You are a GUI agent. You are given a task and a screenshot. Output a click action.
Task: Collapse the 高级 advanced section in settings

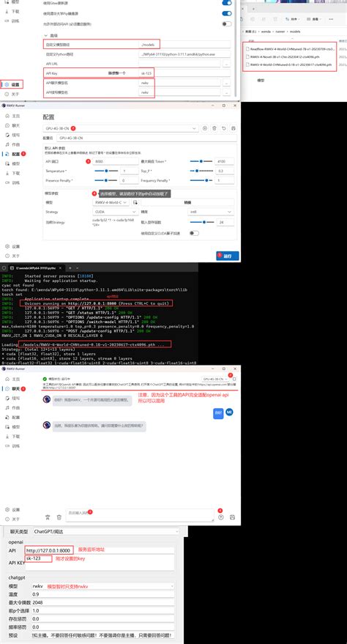coord(51,35)
